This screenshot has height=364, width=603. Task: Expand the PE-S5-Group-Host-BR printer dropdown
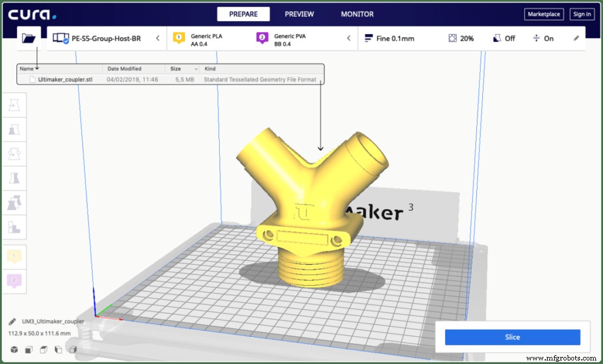tap(157, 38)
